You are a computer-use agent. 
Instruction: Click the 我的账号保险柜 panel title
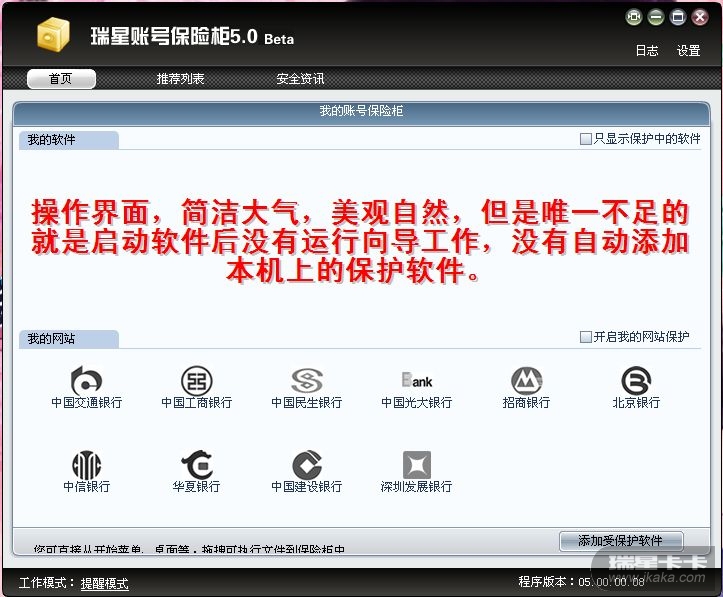pos(362,111)
